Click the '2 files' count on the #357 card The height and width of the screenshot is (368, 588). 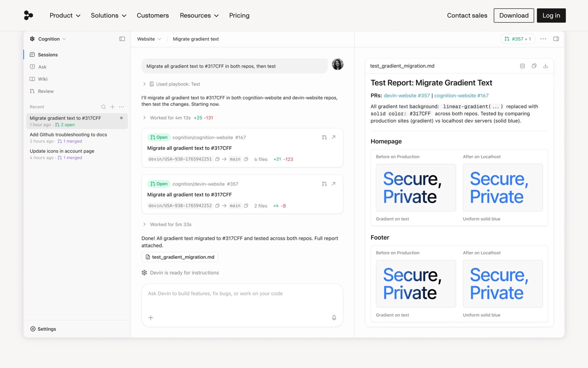tap(260, 206)
